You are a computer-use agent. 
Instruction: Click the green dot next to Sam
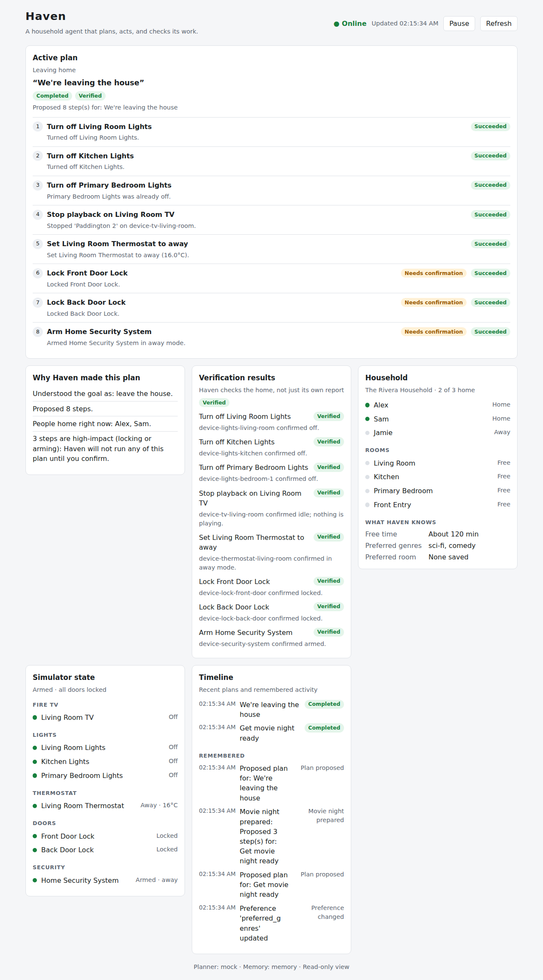pos(367,419)
